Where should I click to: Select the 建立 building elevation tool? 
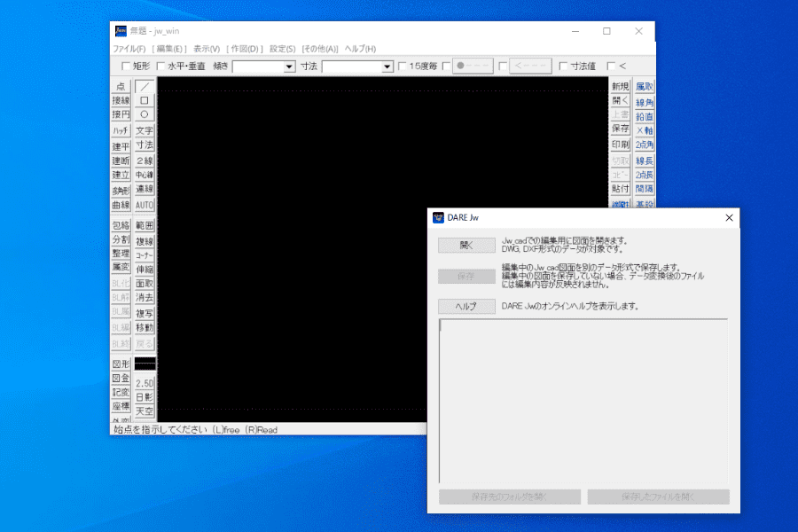[121, 175]
